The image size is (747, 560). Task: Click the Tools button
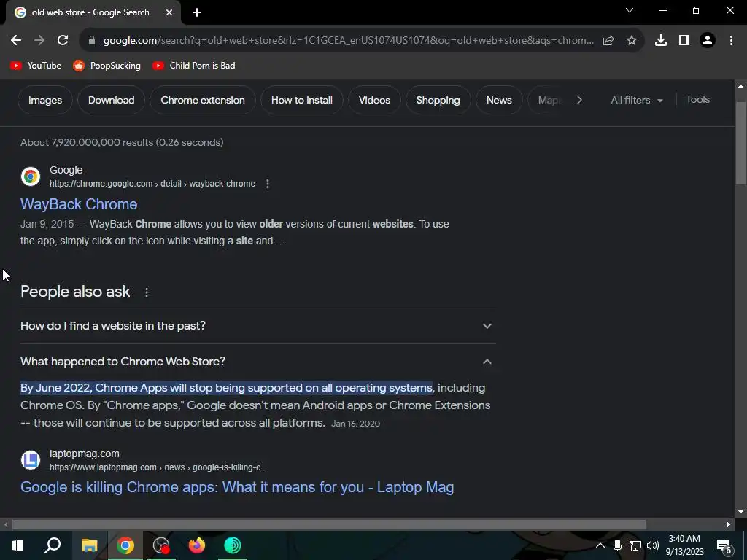tap(697, 99)
